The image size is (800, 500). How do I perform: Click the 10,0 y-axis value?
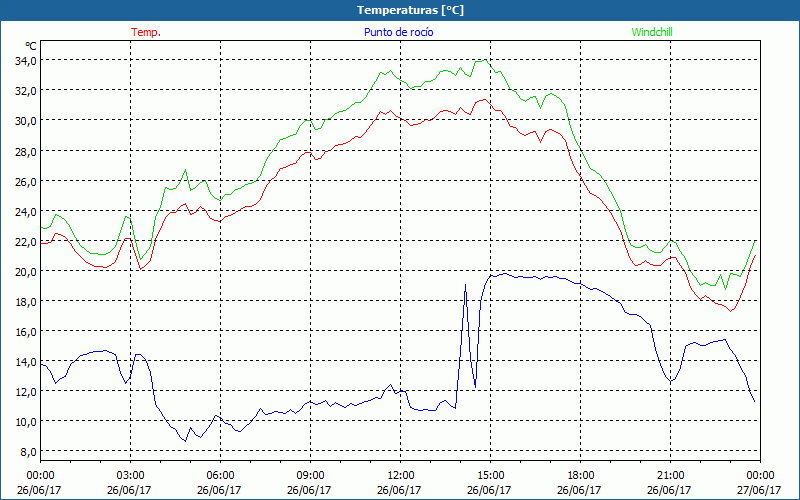(26, 422)
